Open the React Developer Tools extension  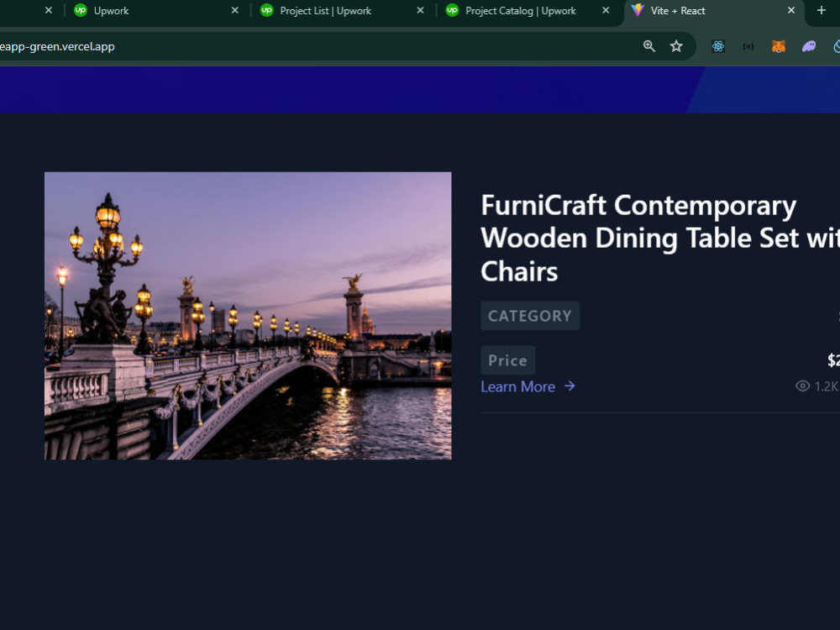click(x=718, y=46)
